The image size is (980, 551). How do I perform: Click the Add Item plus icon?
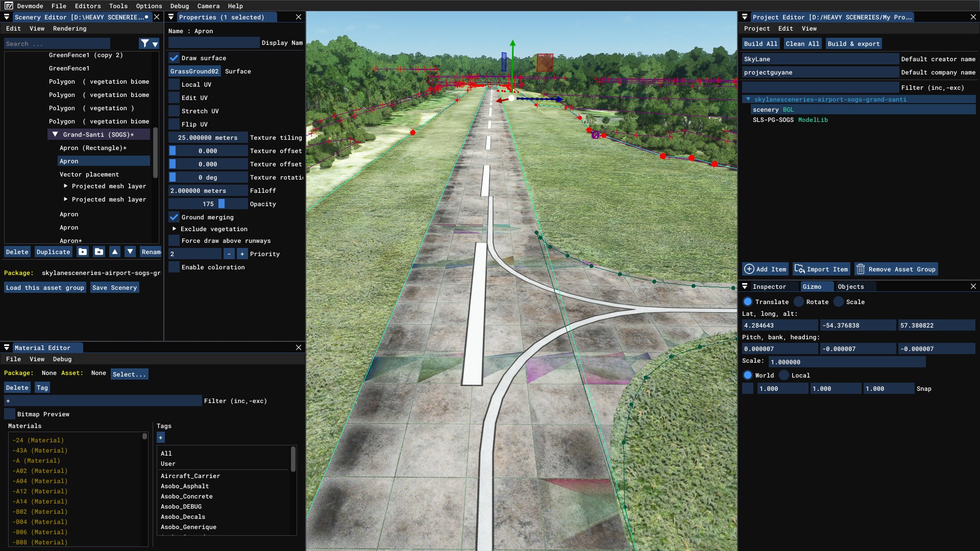click(749, 269)
